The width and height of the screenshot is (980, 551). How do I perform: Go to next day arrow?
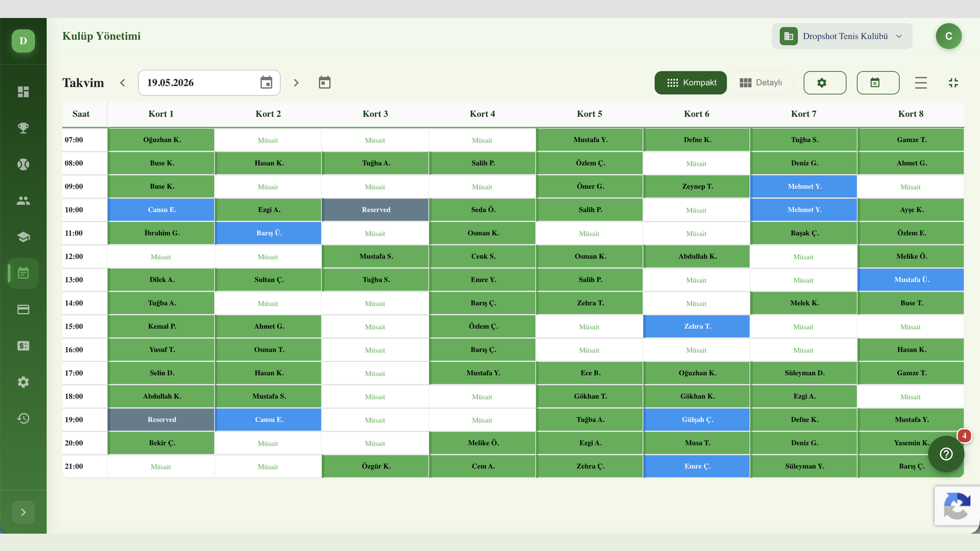pyautogui.click(x=296, y=83)
